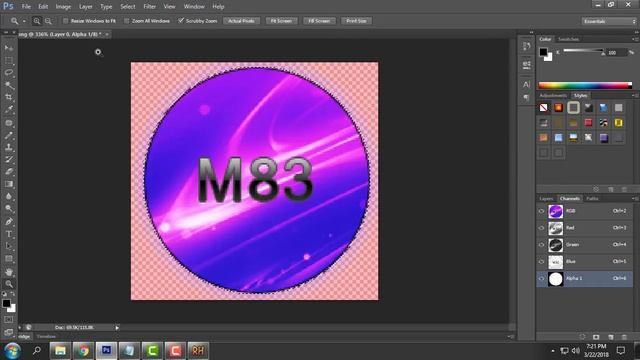Expand the tools panel double arrow
The image size is (640, 360).
pos(6,32)
